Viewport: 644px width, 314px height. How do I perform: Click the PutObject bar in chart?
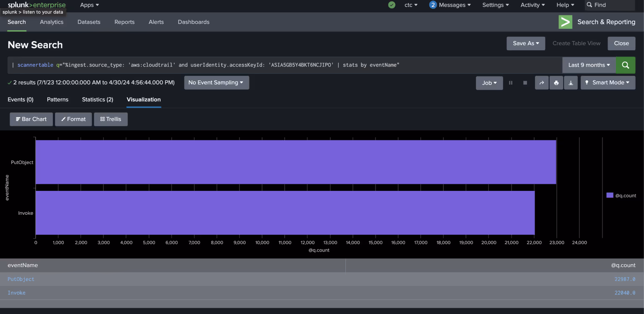point(296,162)
